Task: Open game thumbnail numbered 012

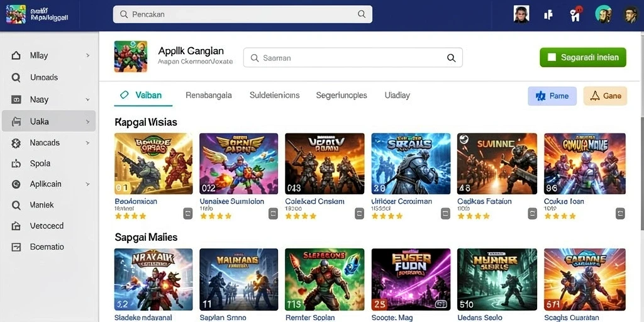Action: click(x=238, y=164)
